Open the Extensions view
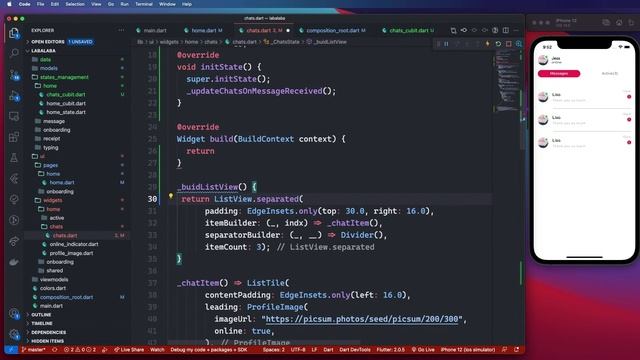 click(14, 137)
